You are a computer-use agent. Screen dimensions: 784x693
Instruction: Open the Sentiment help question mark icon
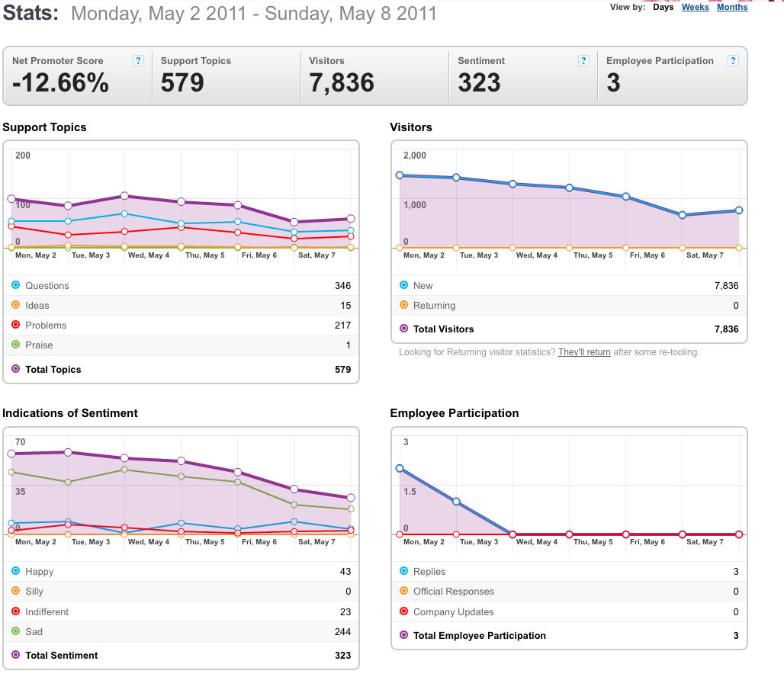[x=583, y=60]
